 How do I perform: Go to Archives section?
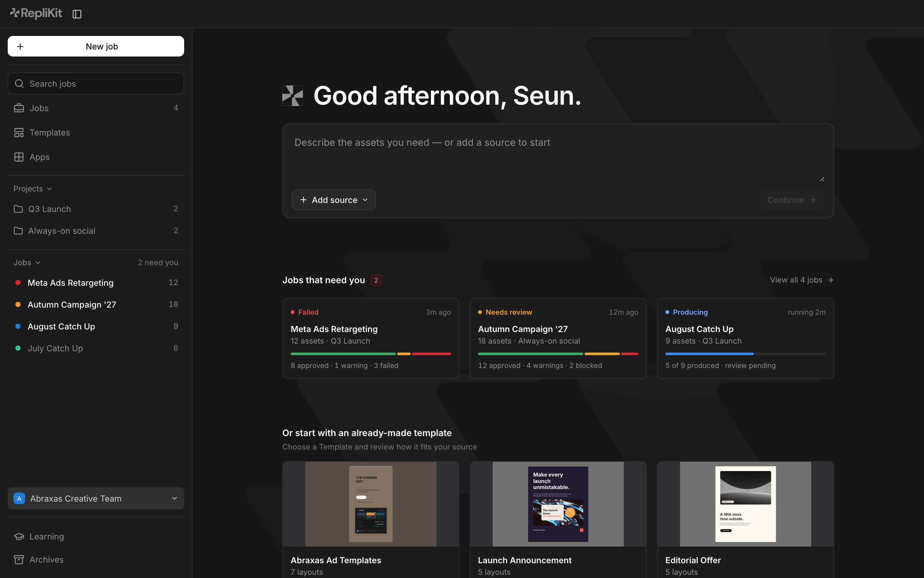[x=96, y=560]
